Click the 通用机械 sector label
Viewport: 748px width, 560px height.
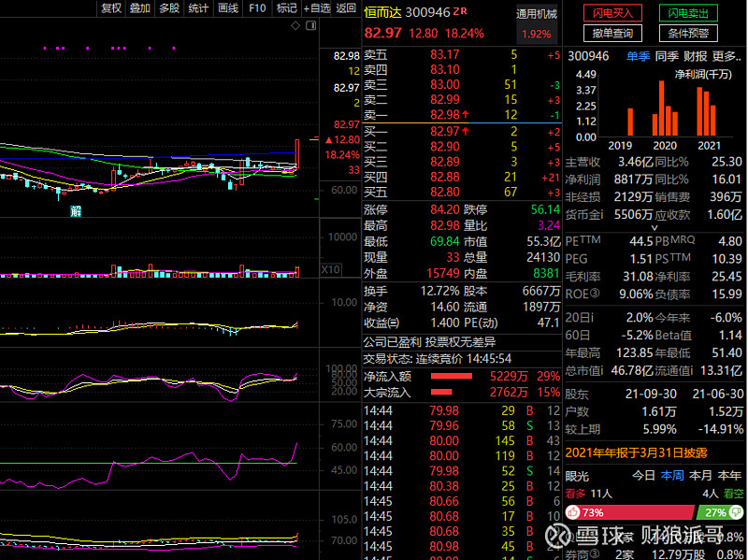pos(536,14)
